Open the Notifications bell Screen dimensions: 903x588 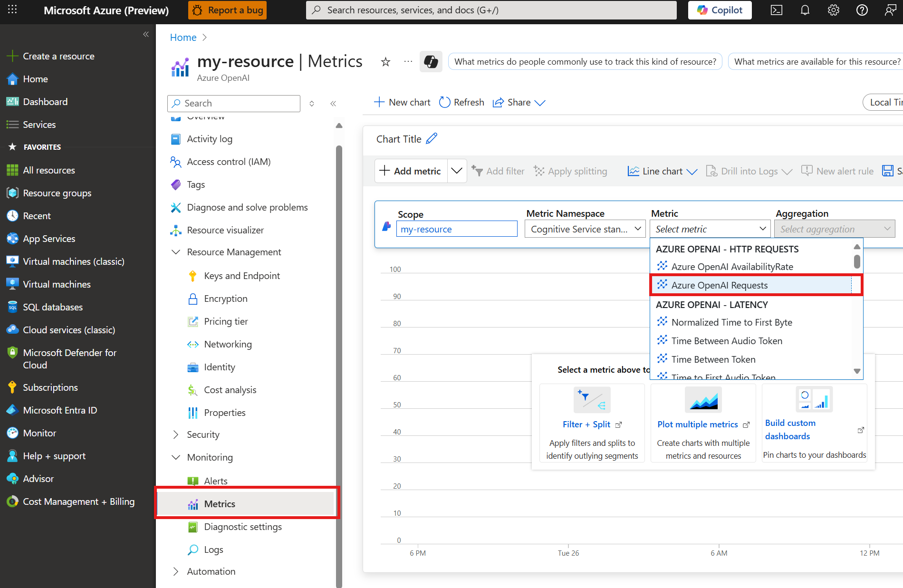click(x=805, y=10)
